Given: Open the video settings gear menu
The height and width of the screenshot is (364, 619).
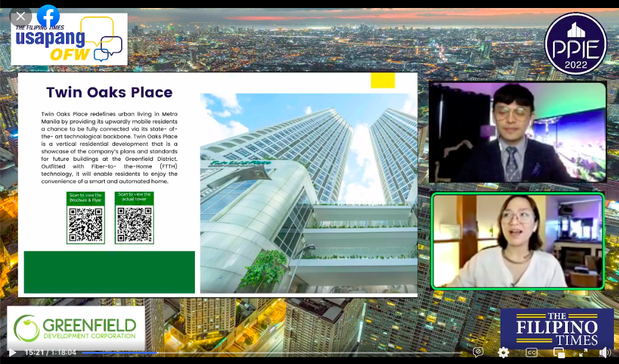Looking at the screenshot, I should [x=503, y=352].
